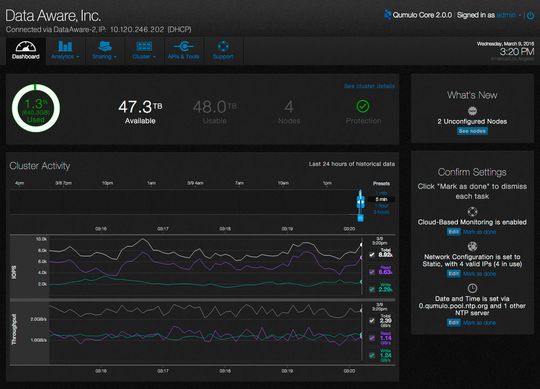Click the lower square blue slider handle
Viewport: 540px width, 389px height.
pyautogui.click(x=360, y=218)
